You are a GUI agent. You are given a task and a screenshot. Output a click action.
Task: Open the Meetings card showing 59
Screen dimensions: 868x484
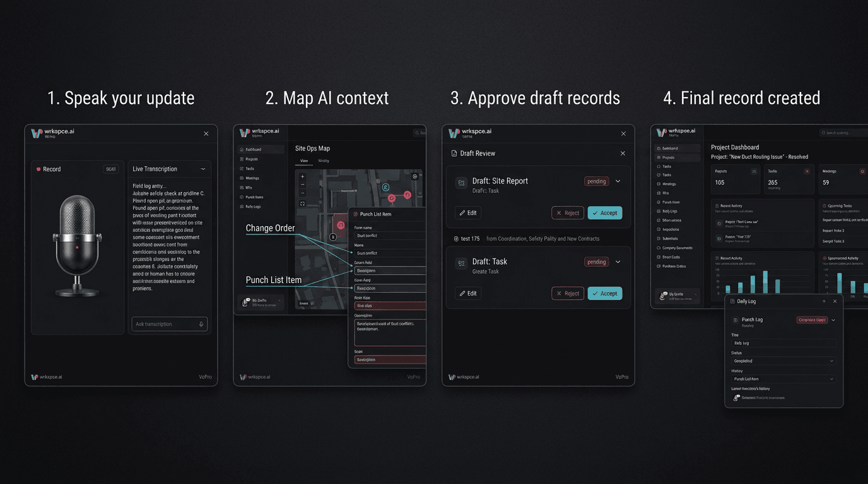(x=843, y=180)
